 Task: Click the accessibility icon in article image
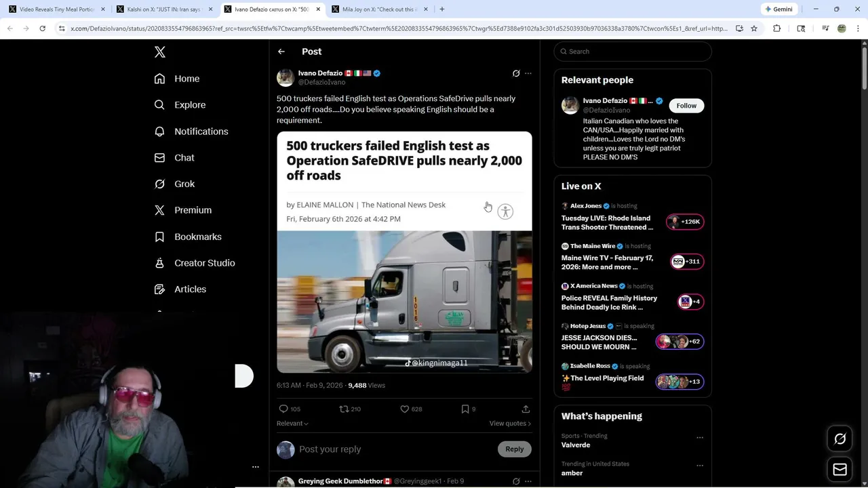coord(505,211)
